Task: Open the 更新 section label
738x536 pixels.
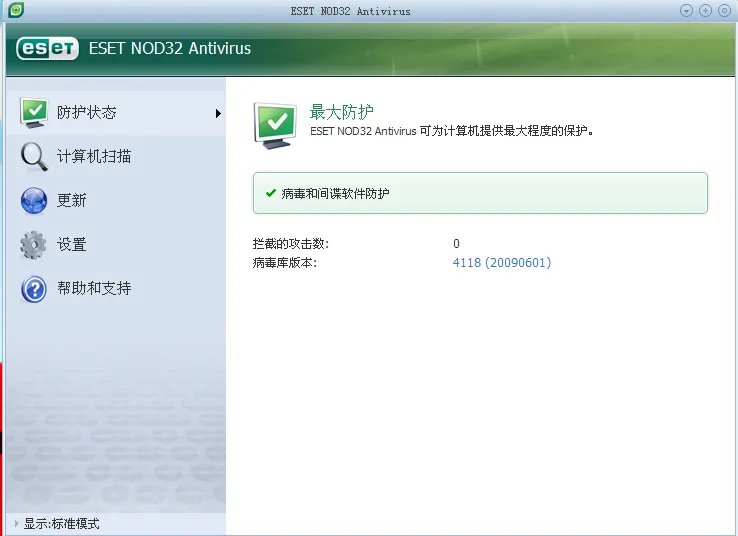Action: click(x=72, y=200)
